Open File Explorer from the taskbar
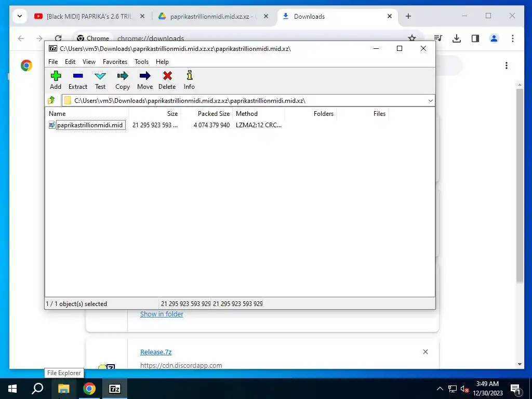 click(x=63, y=389)
